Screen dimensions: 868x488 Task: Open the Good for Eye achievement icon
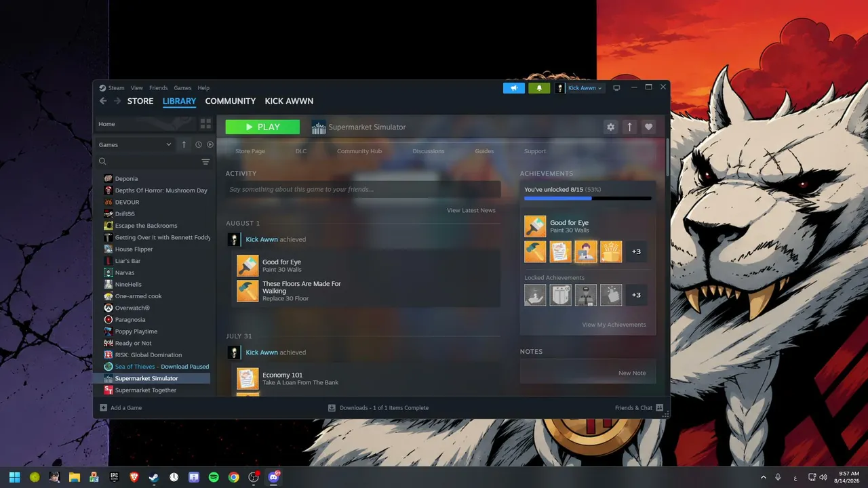coord(535,226)
